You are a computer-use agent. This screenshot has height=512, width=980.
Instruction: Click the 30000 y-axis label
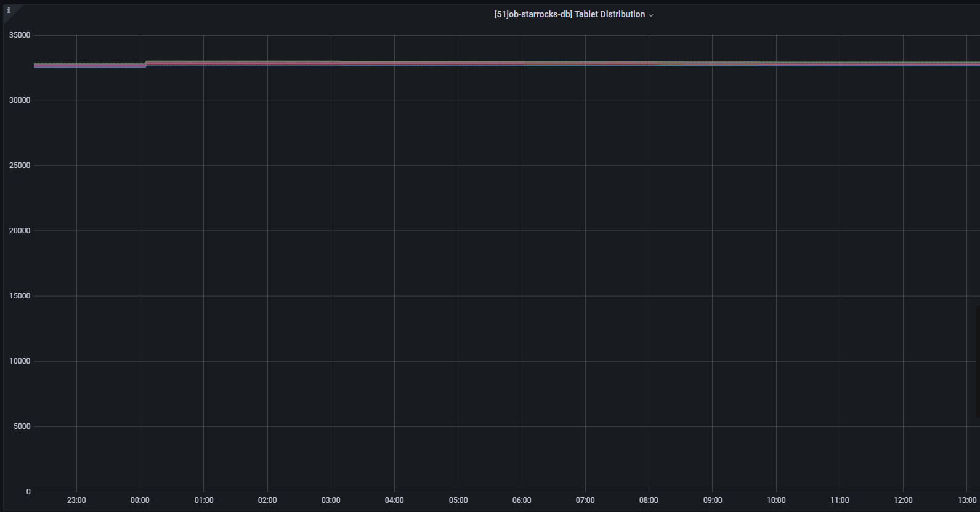(20, 100)
